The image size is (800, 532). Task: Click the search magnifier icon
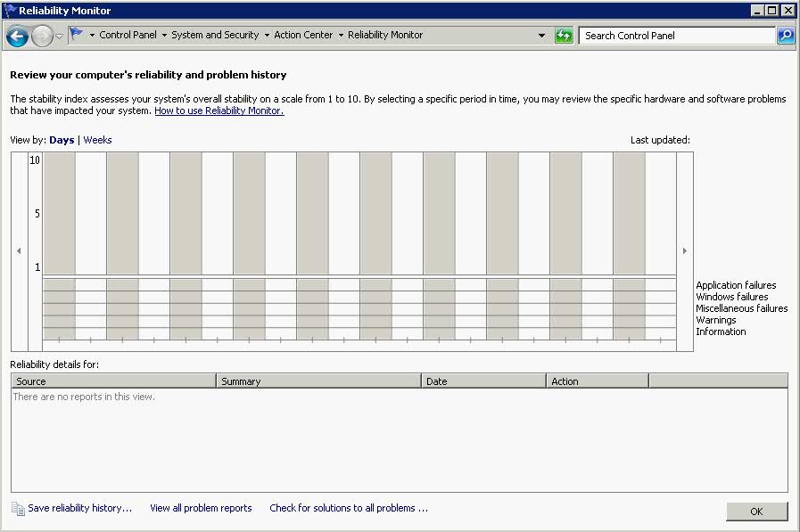786,36
